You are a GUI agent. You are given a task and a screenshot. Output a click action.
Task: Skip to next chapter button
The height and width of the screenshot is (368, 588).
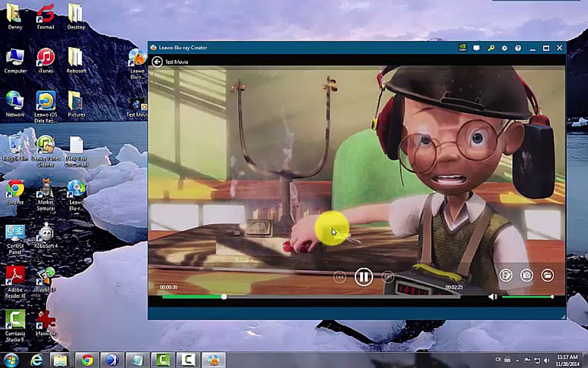pos(388,277)
